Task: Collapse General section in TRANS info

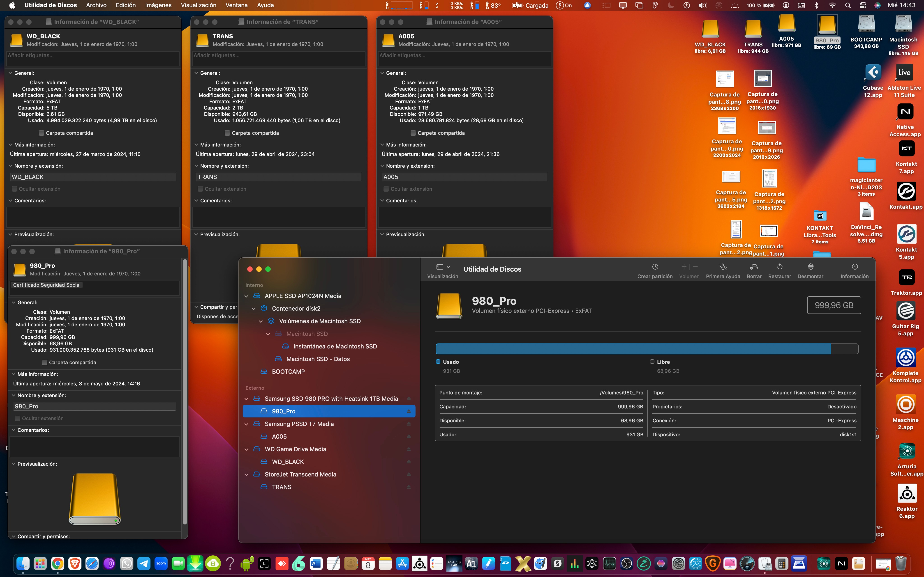Action: tap(196, 73)
